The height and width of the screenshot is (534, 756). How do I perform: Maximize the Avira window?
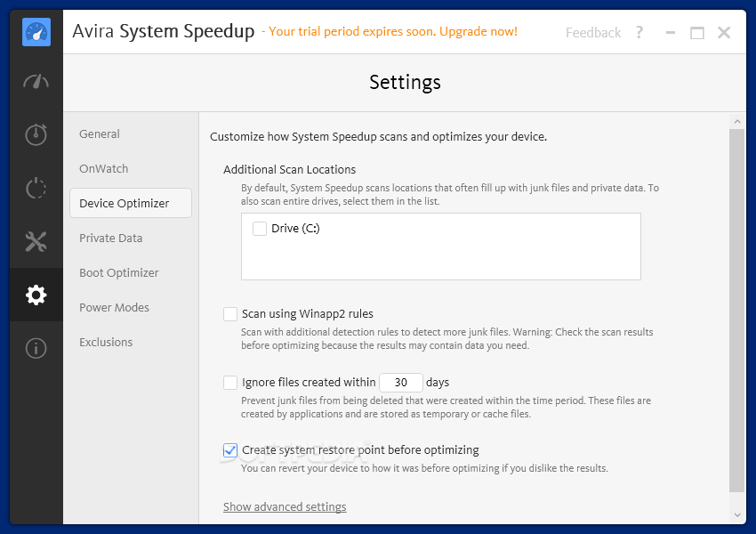pyautogui.click(x=697, y=33)
